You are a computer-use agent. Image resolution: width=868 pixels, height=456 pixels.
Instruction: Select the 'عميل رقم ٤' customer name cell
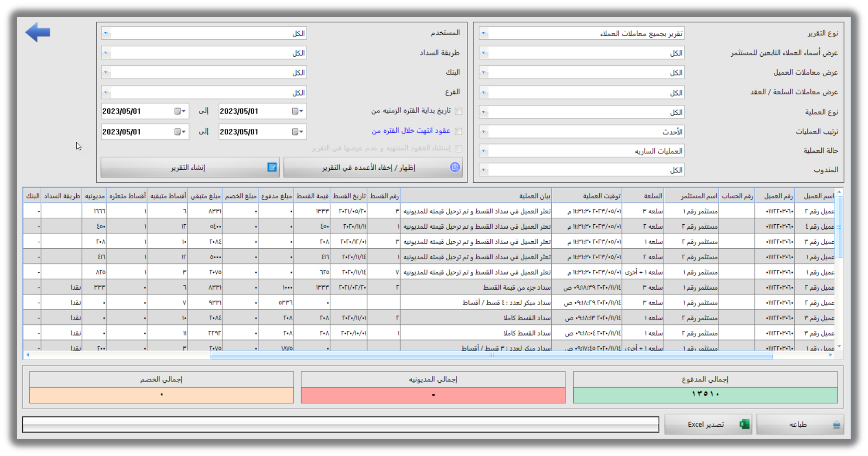click(x=815, y=226)
